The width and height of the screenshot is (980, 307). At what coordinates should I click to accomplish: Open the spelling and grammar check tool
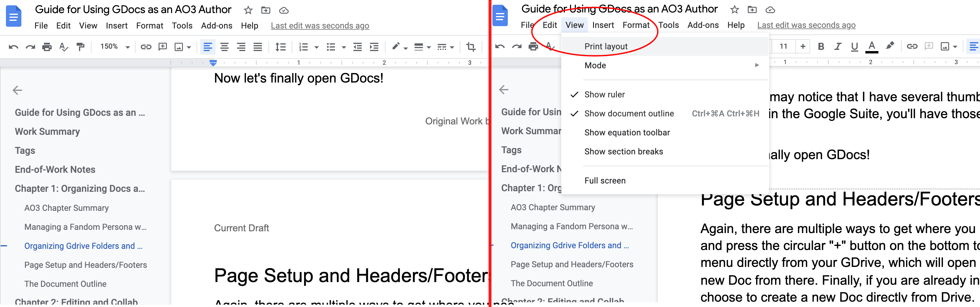click(63, 46)
